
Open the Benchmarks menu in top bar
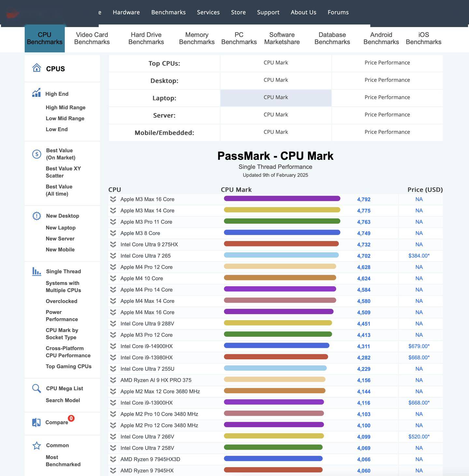coord(168,12)
